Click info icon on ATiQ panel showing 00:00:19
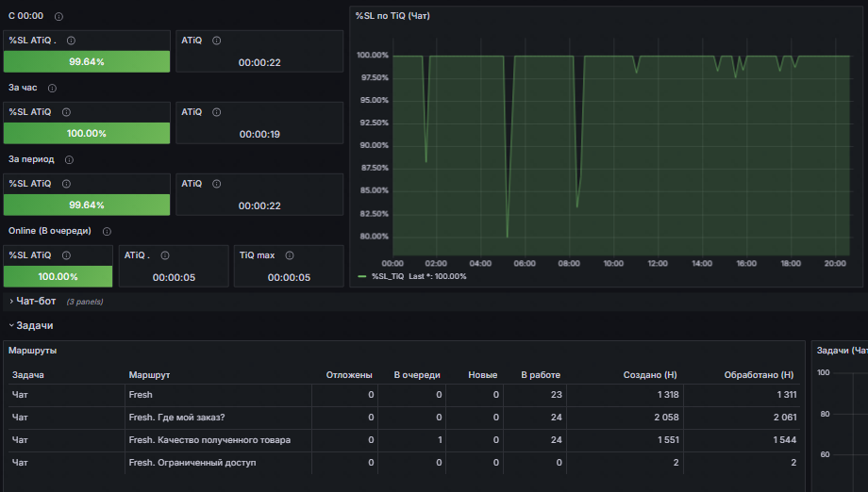 click(x=217, y=112)
